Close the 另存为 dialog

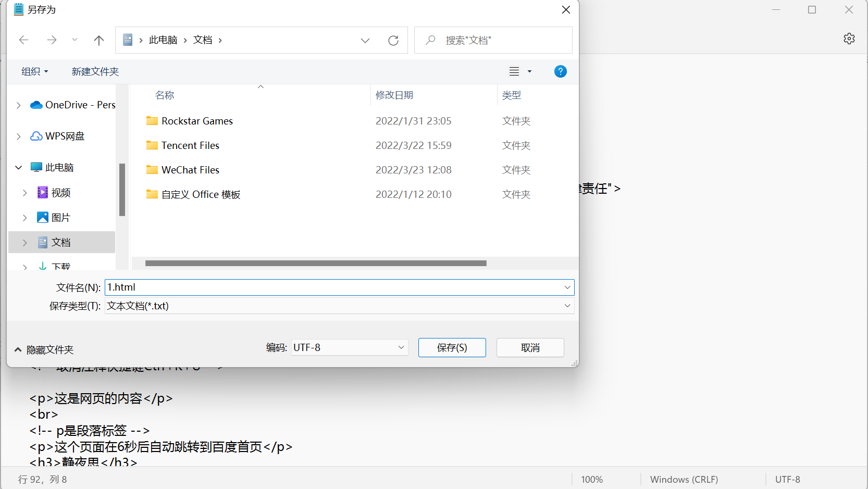point(566,10)
